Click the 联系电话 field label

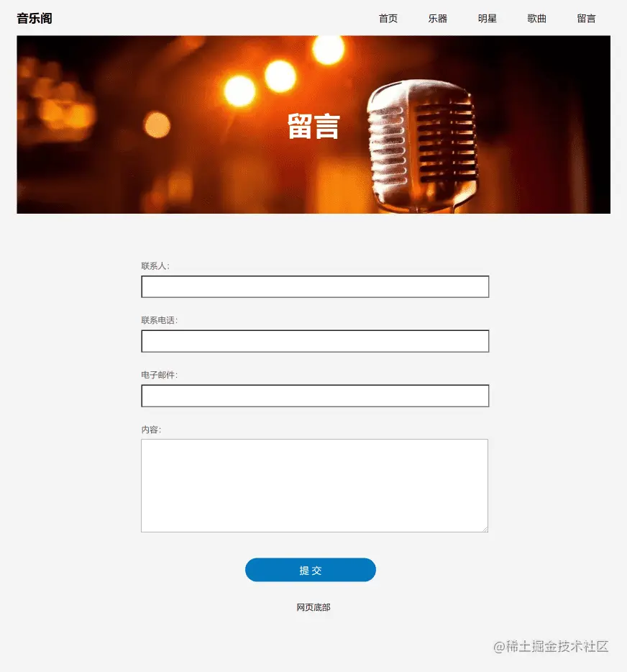click(x=160, y=321)
